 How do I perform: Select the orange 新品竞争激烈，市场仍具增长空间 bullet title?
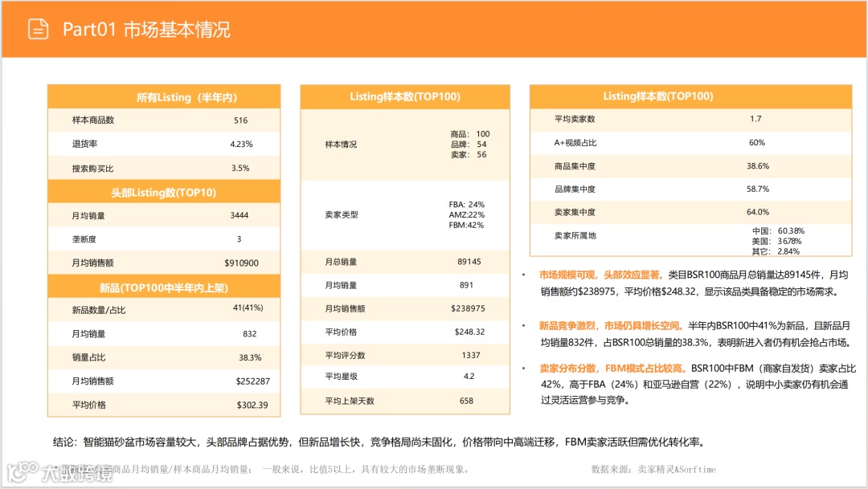coord(611,326)
